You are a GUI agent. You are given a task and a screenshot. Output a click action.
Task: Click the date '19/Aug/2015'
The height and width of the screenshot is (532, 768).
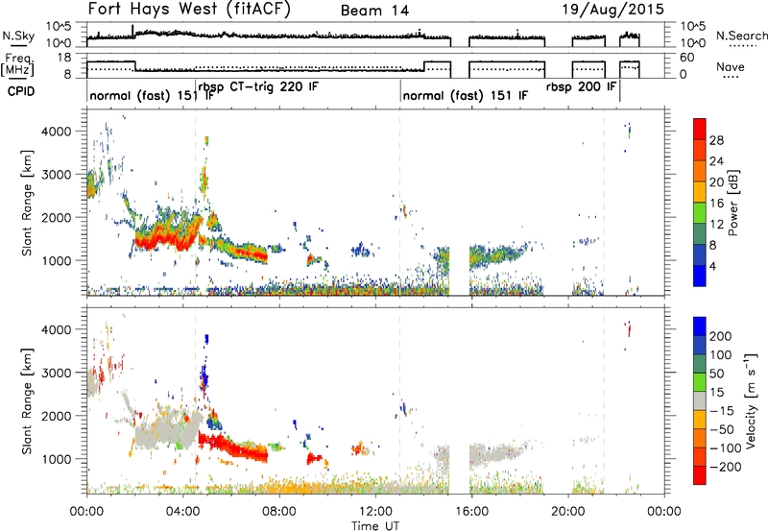click(x=612, y=10)
